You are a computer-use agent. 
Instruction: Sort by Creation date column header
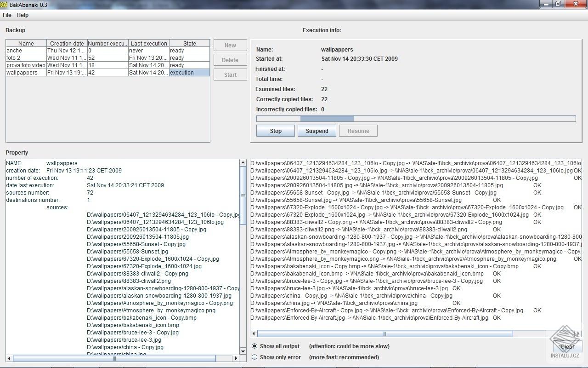(67, 43)
